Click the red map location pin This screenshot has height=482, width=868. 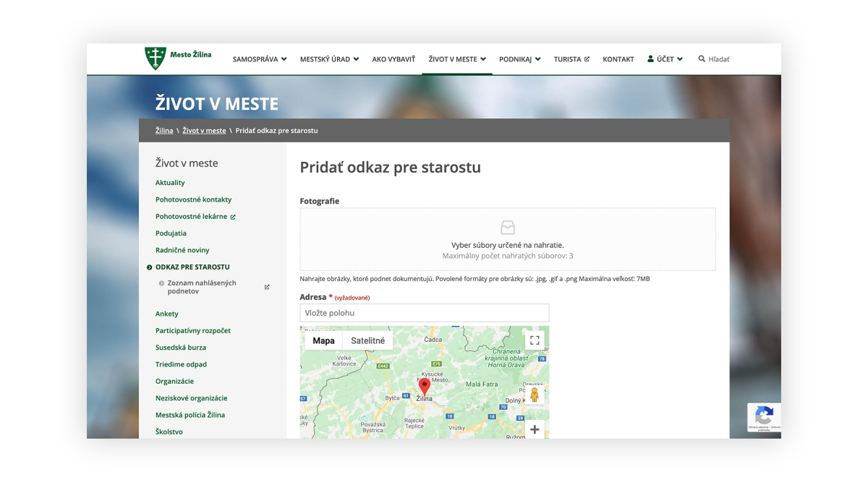tap(425, 386)
